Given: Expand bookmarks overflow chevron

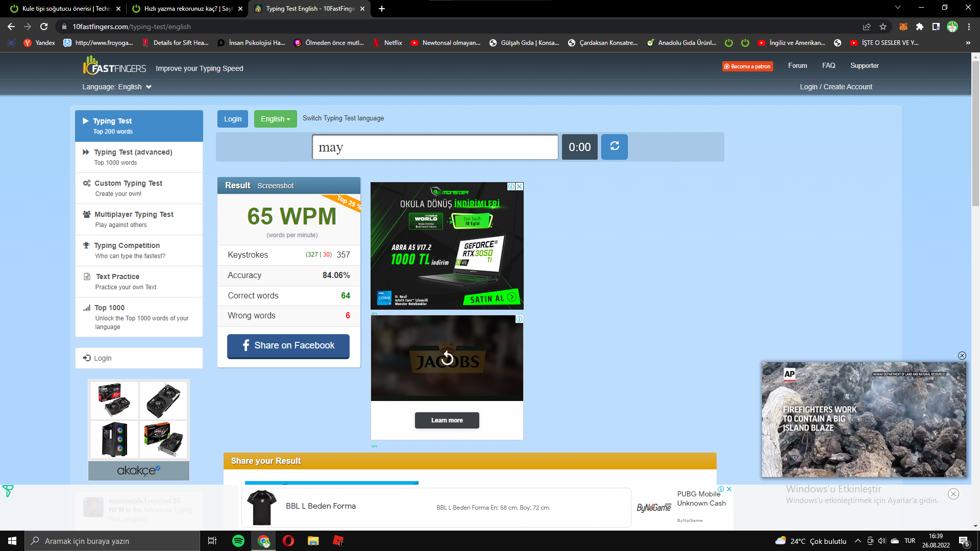Looking at the screenshot, I should point(968,43).
